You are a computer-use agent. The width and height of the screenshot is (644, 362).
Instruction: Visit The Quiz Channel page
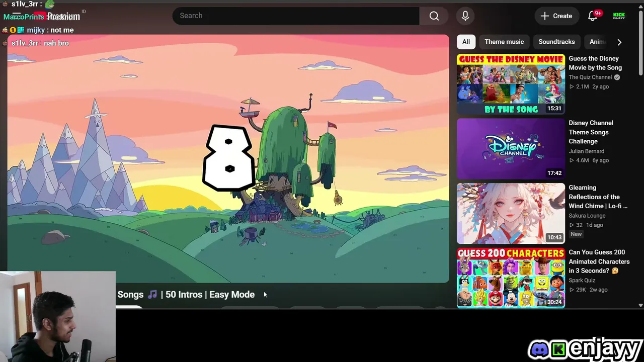point(590,77)
